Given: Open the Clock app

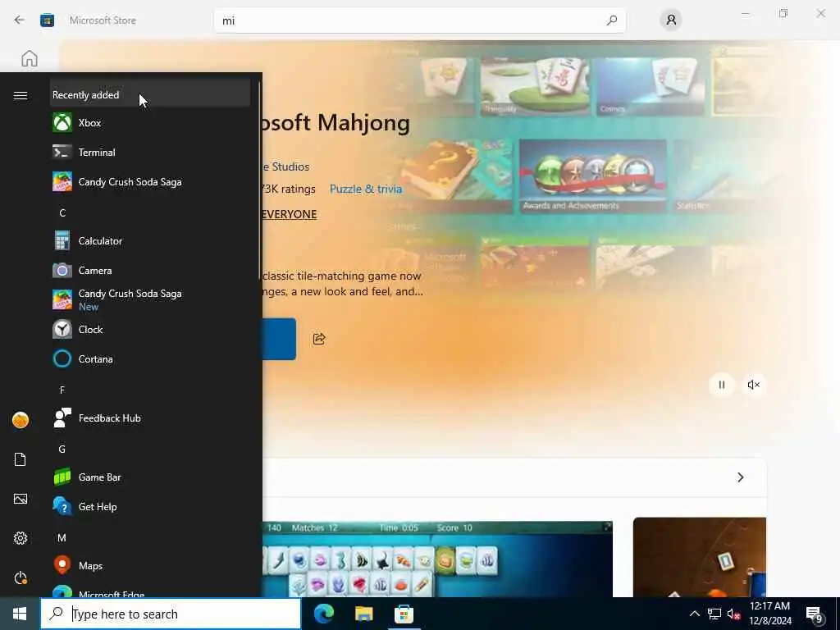Looking at the screenshot, I should 150,330.
